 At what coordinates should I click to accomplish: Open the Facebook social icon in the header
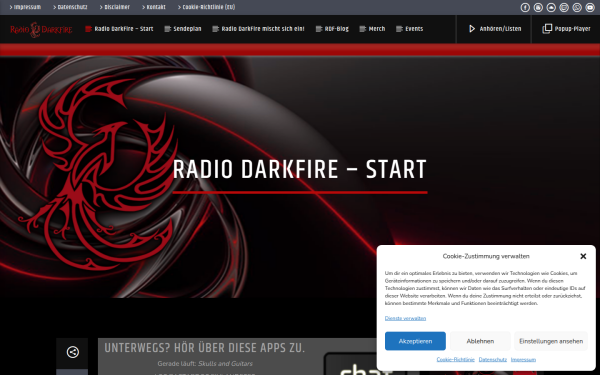click(x=525, y=7)
